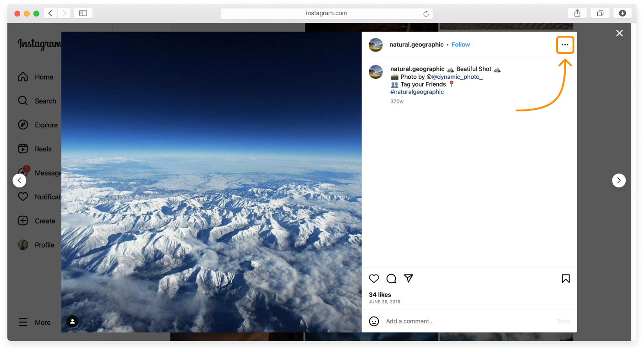Open the #naturalgeographic hashtag link
The width and height of the screenshot is (644, 352).
(416, 91)
